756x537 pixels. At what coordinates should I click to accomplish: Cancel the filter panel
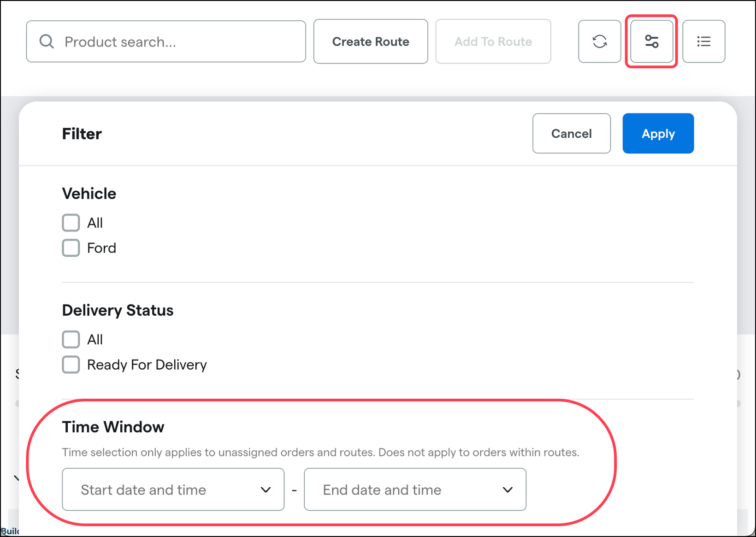point(572,133)
